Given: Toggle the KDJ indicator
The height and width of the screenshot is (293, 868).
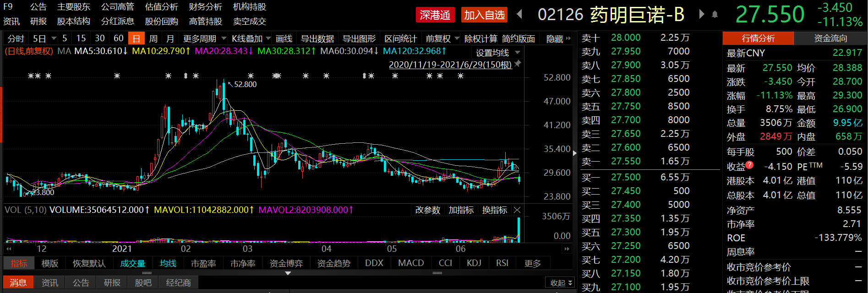Looking at the screenshot, I should click(x=474, y=263).
